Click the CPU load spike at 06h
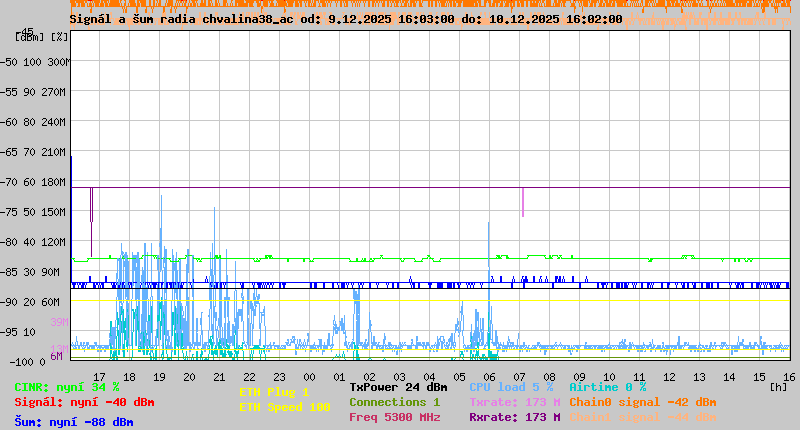This screenshot has width=800, height=430. click(x=489, y=265)
